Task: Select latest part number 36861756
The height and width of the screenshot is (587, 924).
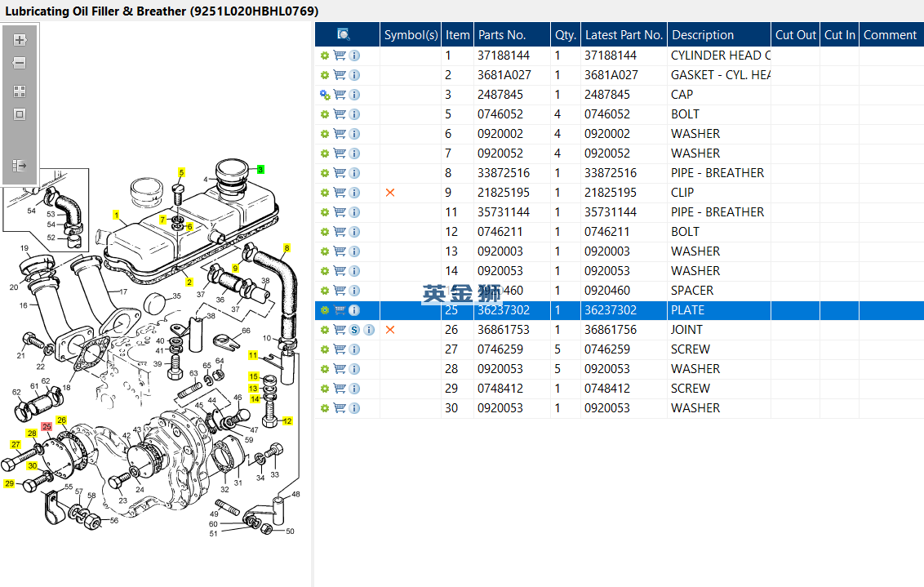Action: click(610, 330)
